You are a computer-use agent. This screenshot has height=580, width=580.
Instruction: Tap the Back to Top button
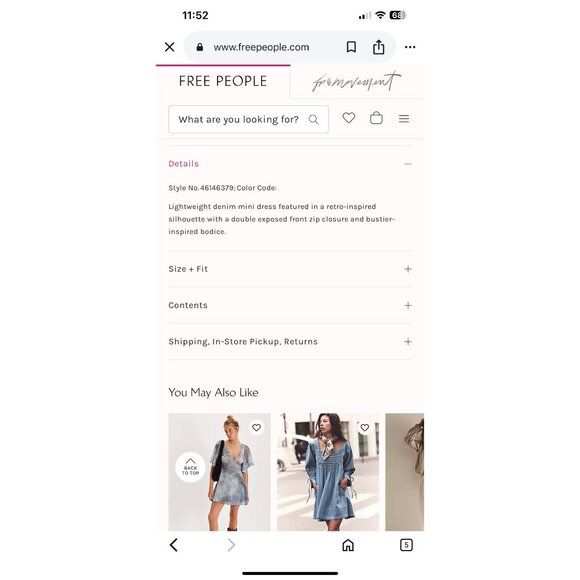pos(190,467)
